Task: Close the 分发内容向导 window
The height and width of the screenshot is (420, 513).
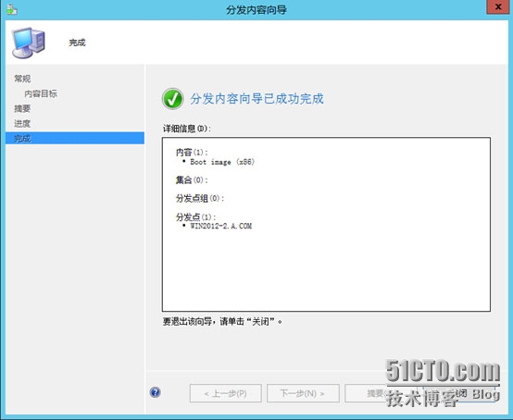Action: 497,6
